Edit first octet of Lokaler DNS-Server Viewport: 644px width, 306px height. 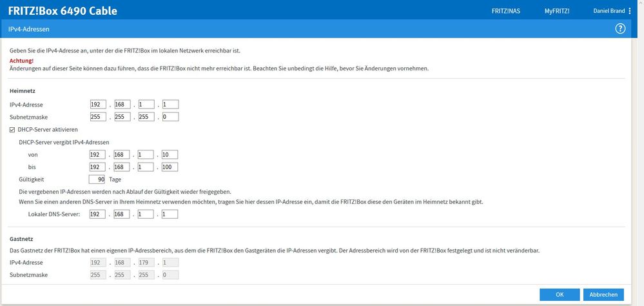tap(97, 214)
